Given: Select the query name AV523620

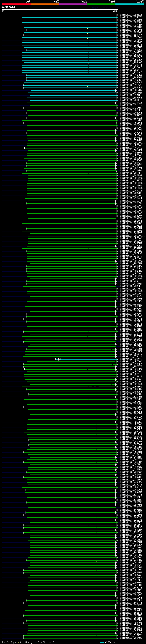Looking at the screenshot, I should tap(8, 8).
